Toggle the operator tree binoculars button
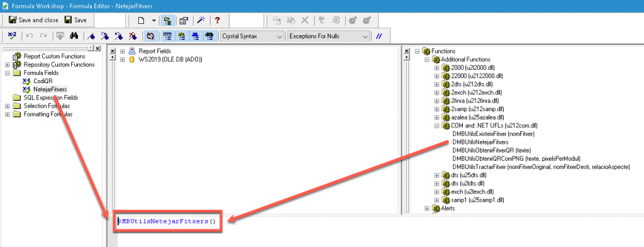Image resolution: width=644 pixels, height=247 pixels. click(x=209, y=36)
